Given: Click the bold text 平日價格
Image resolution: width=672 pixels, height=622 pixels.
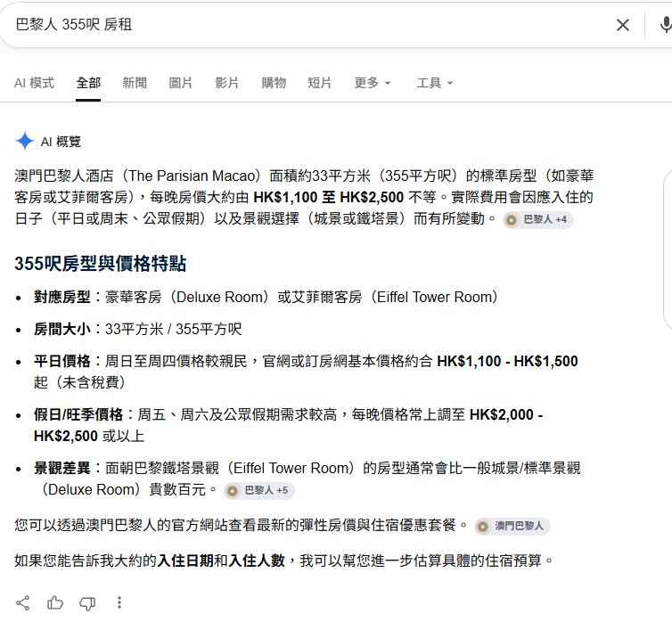Looking at the screenshot, I should click(62, 361).
